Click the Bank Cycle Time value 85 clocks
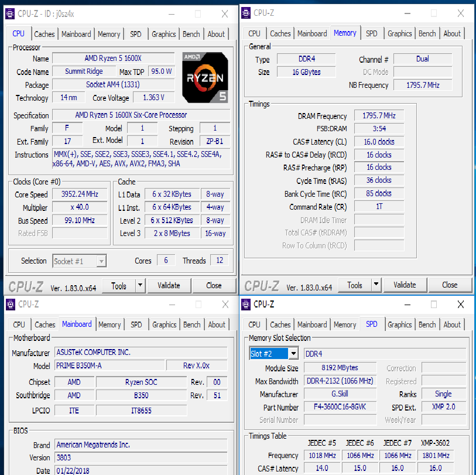The width and height of the screenshot is (476, 475). 379,193
